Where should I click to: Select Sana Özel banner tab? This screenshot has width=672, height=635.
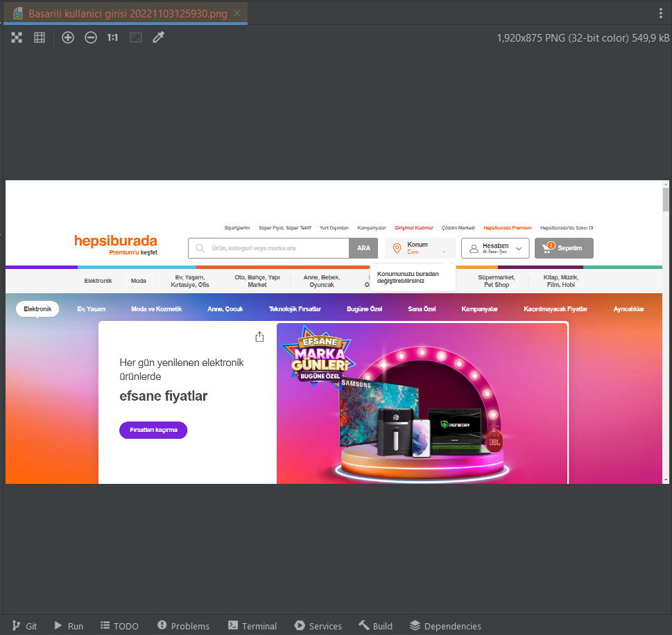(x=422, y=309)
